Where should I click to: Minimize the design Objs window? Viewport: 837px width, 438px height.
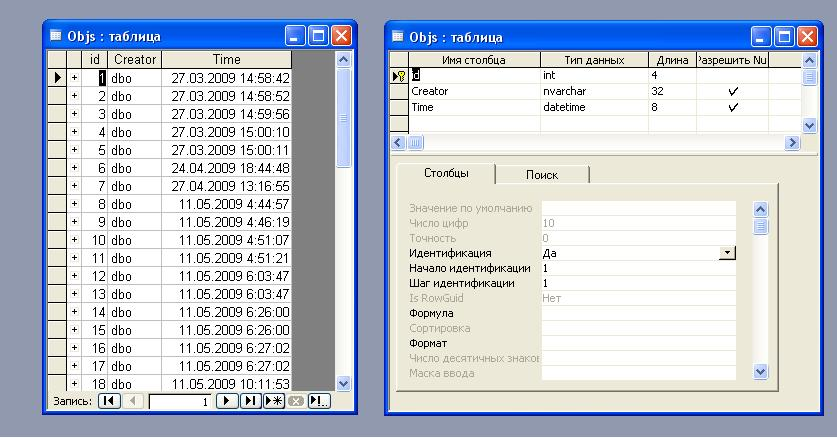(x=761, y=37)
